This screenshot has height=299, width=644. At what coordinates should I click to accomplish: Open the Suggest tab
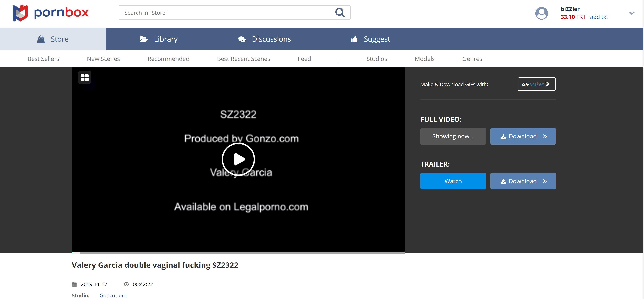tap(370, 39)
